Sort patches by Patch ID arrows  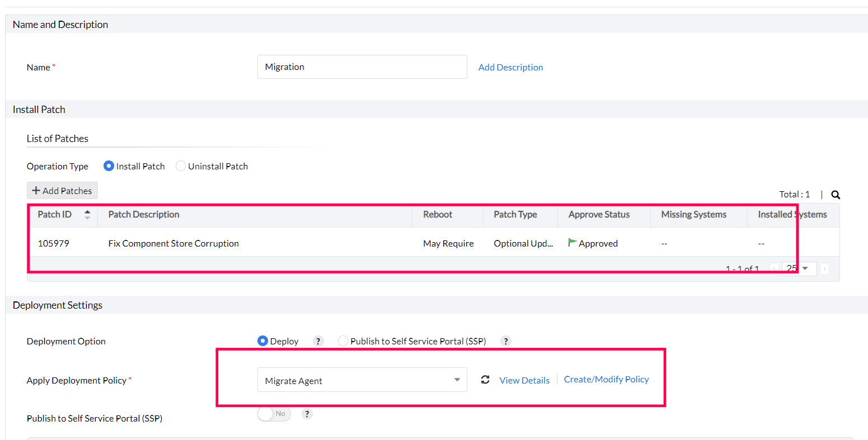point(87,215)
